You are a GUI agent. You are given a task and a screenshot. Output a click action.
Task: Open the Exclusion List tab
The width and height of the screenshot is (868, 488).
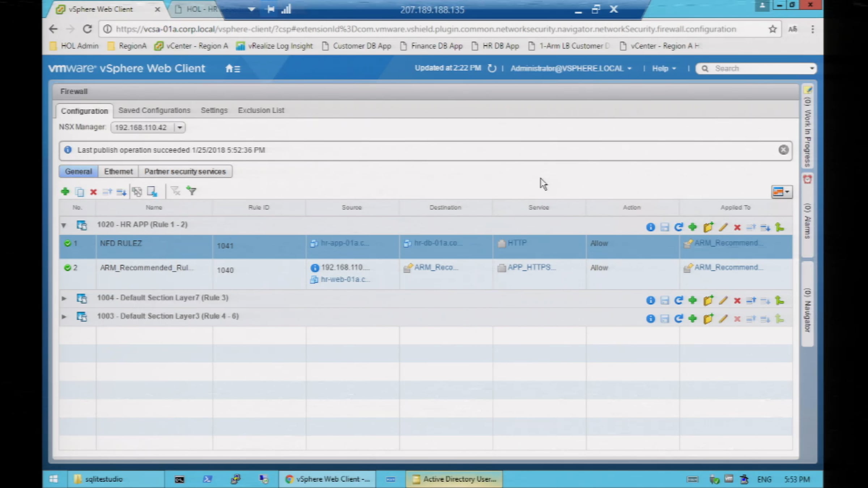tap(261, 111)
